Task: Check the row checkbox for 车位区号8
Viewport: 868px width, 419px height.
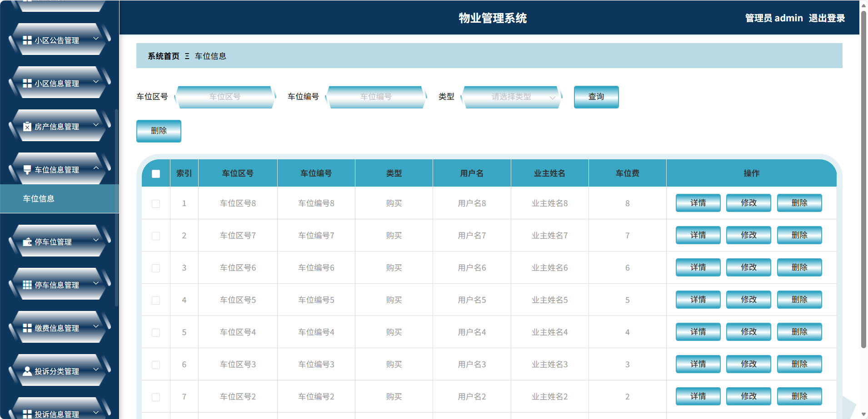Action: click(x=156, y=204)
